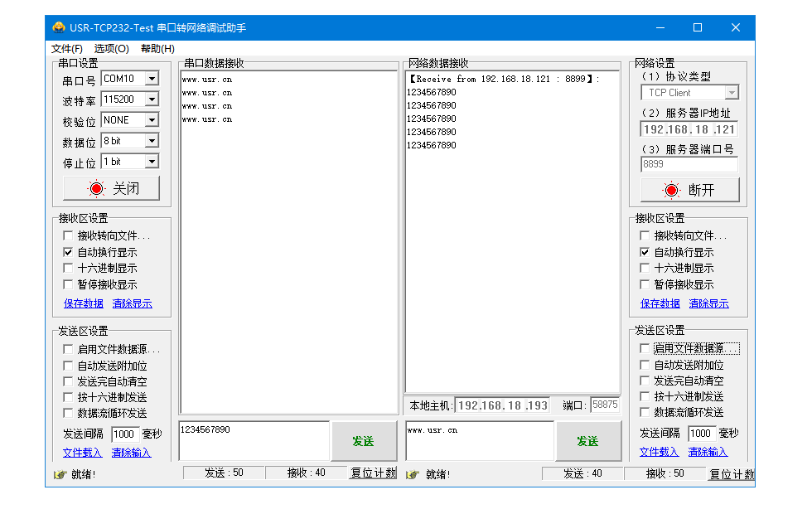Enable network 启用文件数据源 checkbox
Screen dimensions: 812x514
[x=645, y=349]
